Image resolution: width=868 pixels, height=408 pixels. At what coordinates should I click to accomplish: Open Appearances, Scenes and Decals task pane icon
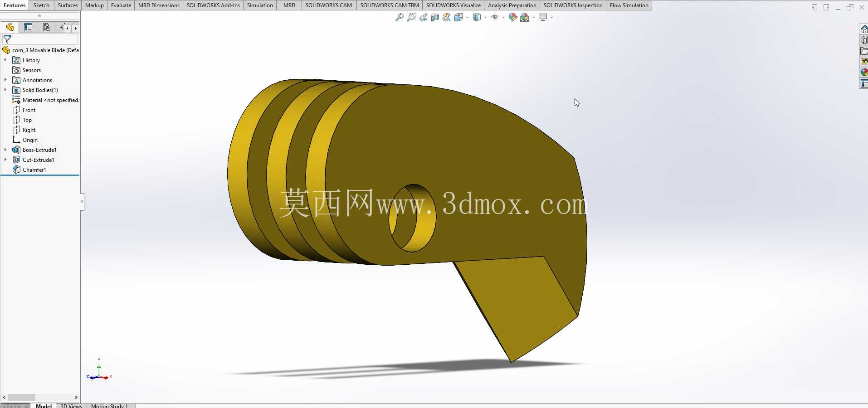(x=864, y=73)
